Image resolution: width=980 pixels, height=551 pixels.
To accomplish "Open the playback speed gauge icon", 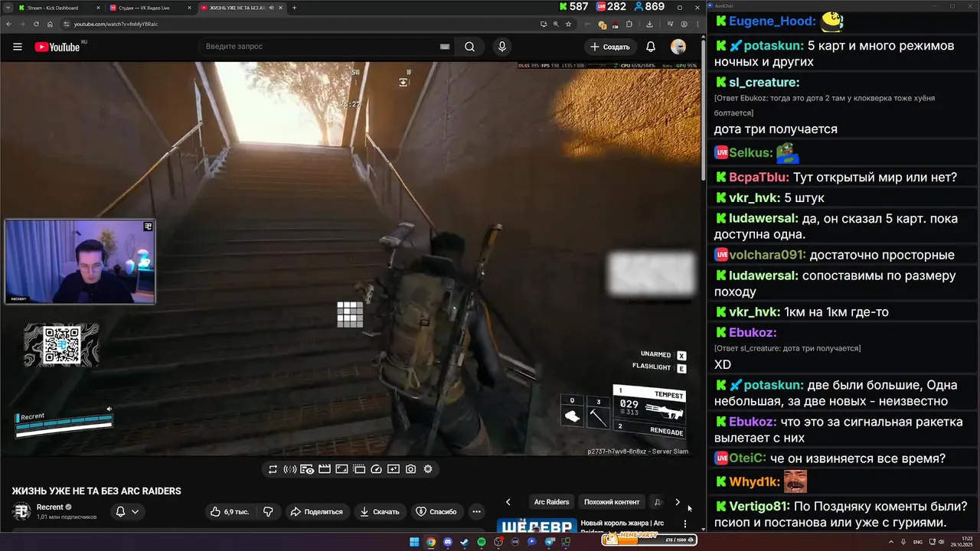I will pos(376,469).
